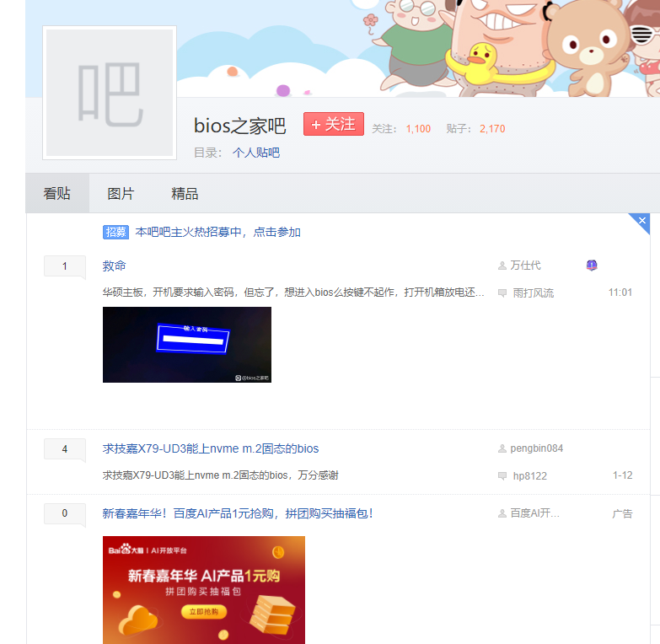This screenshot has width=660, height=644.
Task: Switch to the 看贴 tab
Action: click(x=57, y=194)
